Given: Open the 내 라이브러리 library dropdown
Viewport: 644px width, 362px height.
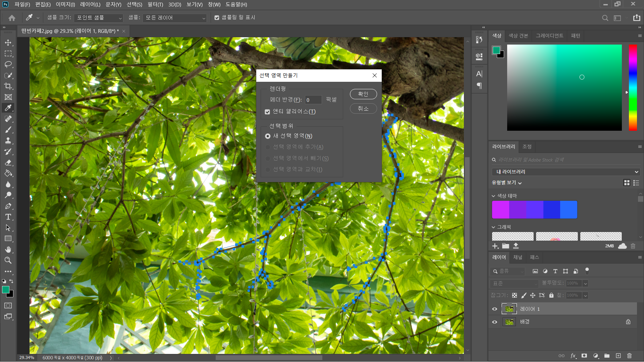Looking at the screenshot, I should (566, 172).
